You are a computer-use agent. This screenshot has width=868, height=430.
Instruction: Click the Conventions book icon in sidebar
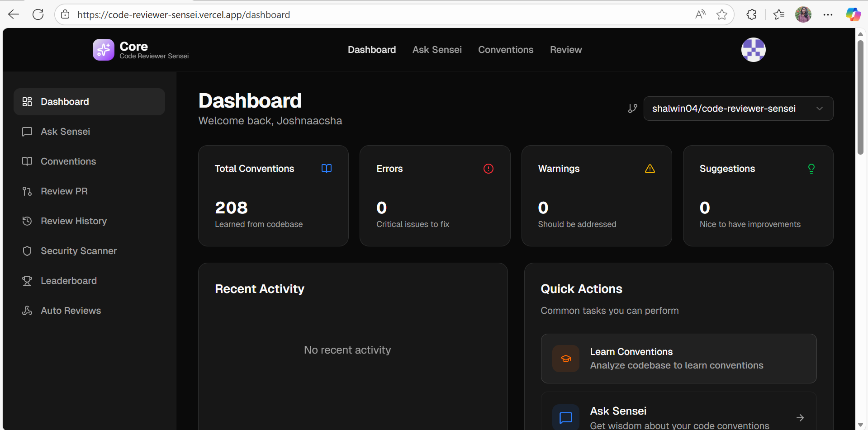click(27, 161)
